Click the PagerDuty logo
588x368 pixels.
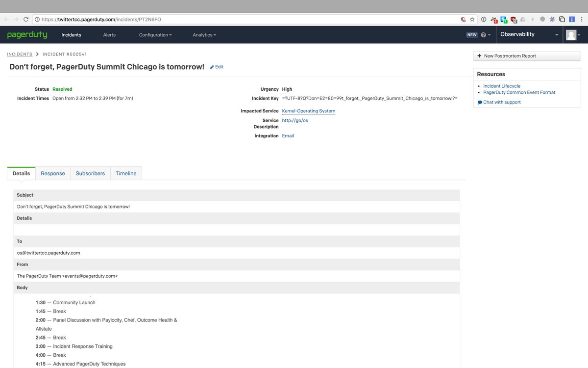click(x=27, y=35)
